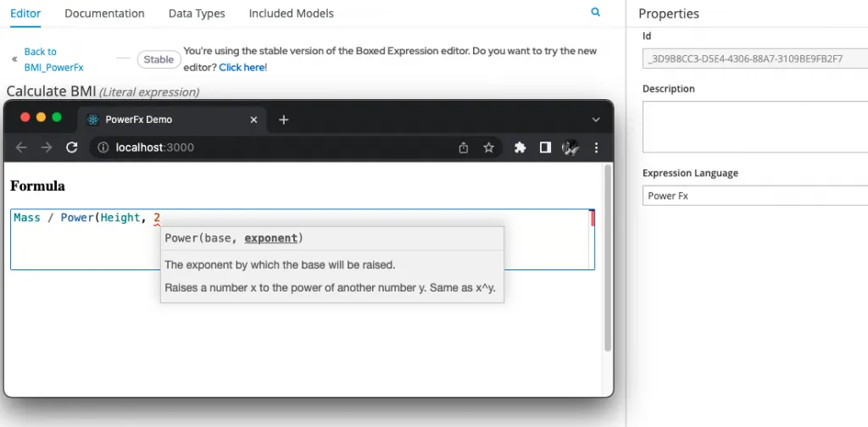
Task: Open Chrome three-dot menu
Action: (596, 147)
